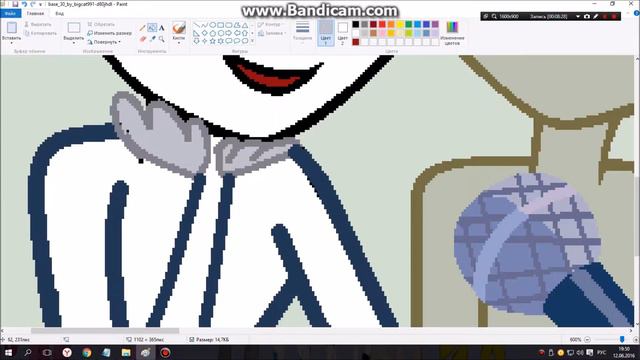Open Bandicam recording dropdown arrow
The width and height of the screenshot is (640, 360).
[x=578, y=16]
